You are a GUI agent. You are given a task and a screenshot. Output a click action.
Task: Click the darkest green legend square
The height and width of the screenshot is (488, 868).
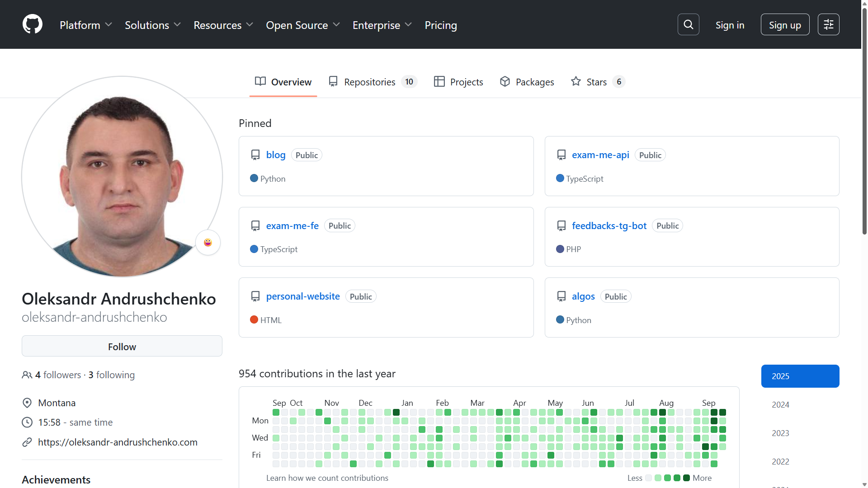[687, 478]
